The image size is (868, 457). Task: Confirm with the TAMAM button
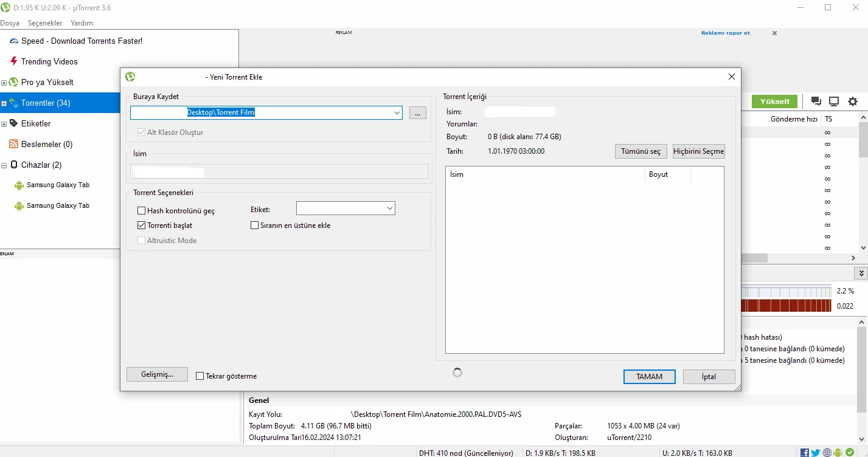(649, 377)
